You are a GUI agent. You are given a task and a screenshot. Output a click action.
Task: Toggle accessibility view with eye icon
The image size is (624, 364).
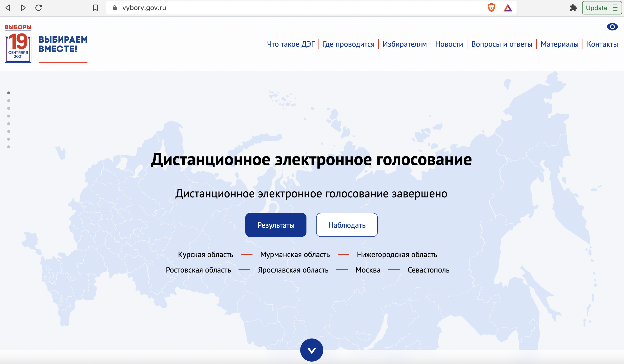612,27
